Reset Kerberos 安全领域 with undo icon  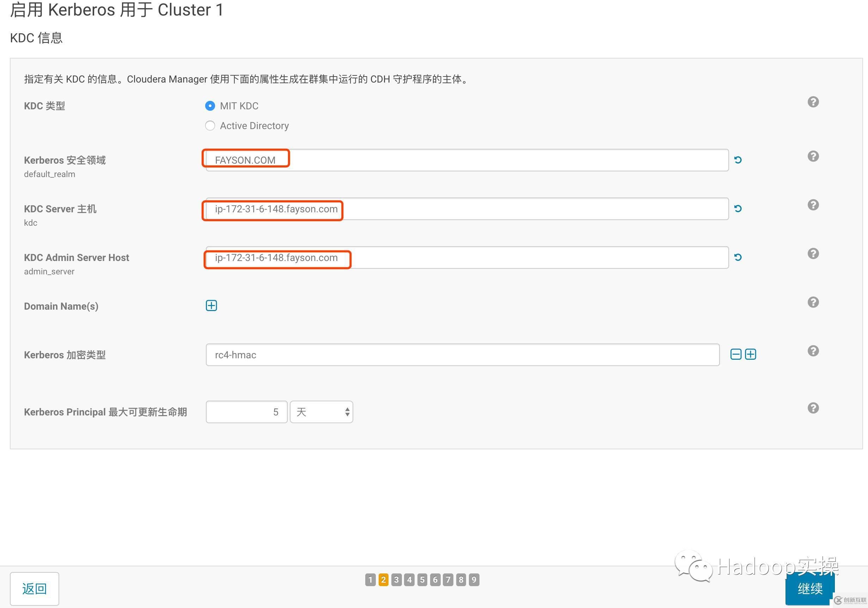pyautogui.click(x=738, y=159)
